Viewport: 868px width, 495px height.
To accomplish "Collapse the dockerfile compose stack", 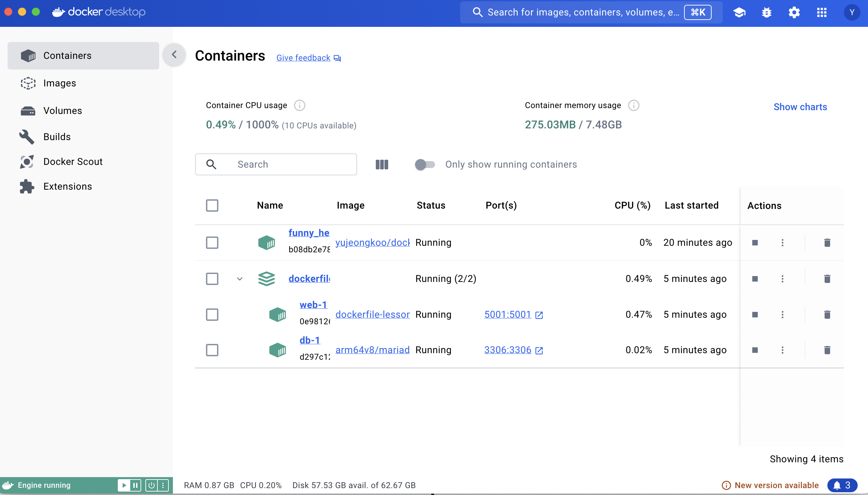I will click(x=240, y=279).
